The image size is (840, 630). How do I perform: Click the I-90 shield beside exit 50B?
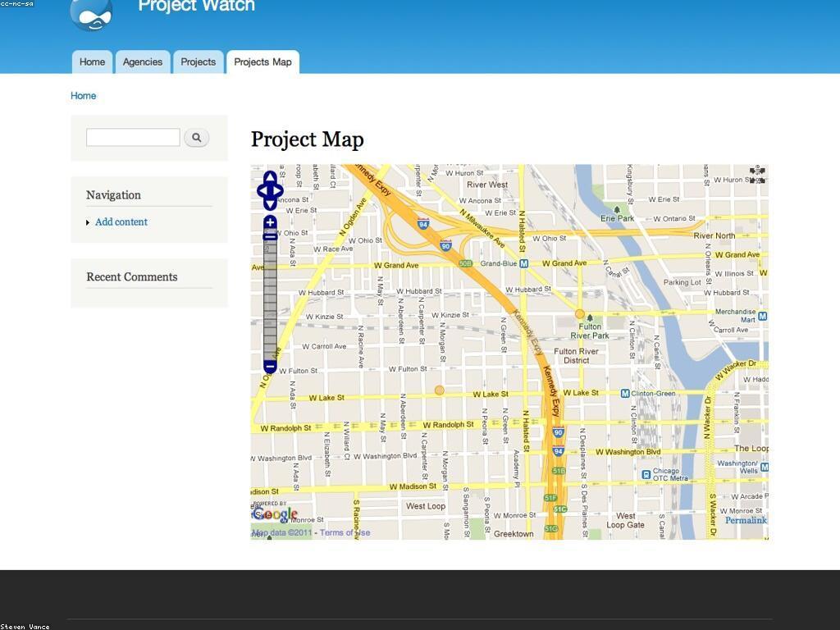[x=445, y=245]
